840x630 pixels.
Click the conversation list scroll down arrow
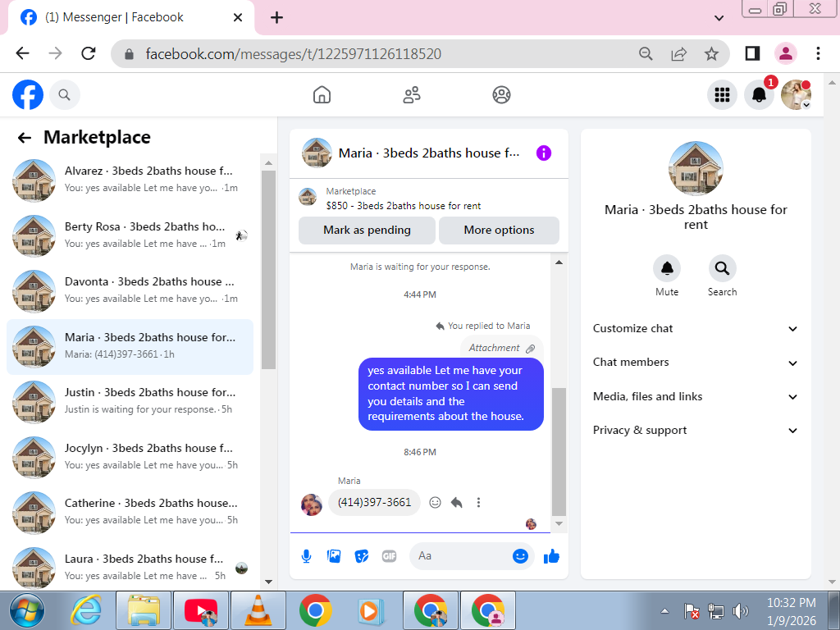click(268, 582)
